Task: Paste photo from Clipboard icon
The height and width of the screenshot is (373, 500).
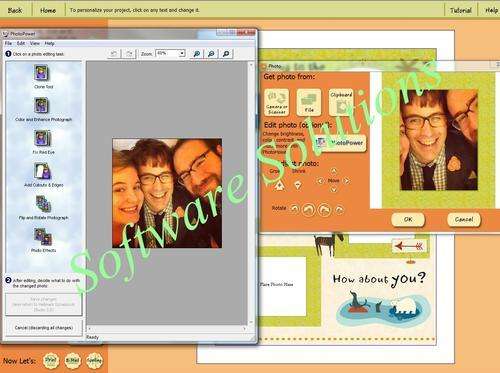Action: [x=341, y=102]
